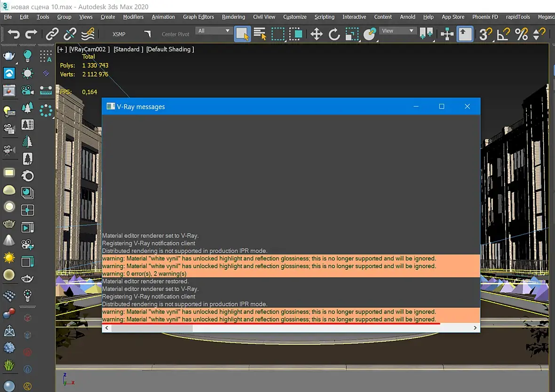Viewport: 555px width, 392px height.
Task: Open the 'View' coordinate system dropdown
Action: [x=398, y=31]
